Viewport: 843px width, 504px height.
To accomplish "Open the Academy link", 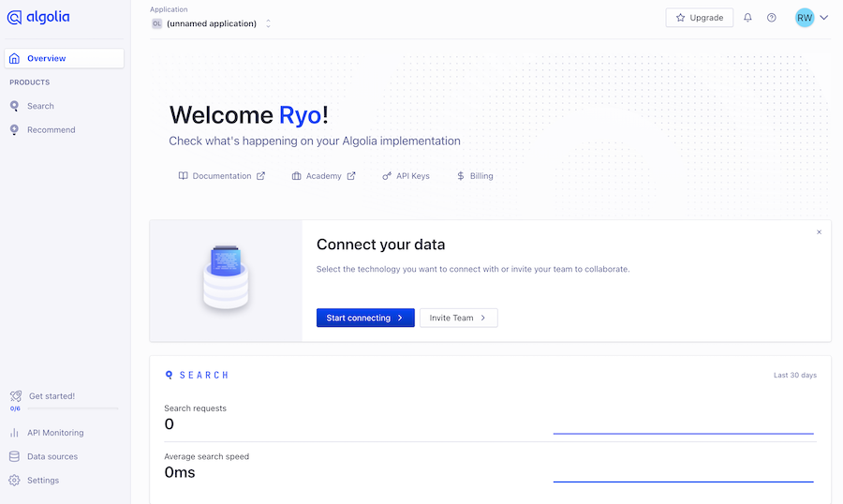I will (x=323, y=176).
